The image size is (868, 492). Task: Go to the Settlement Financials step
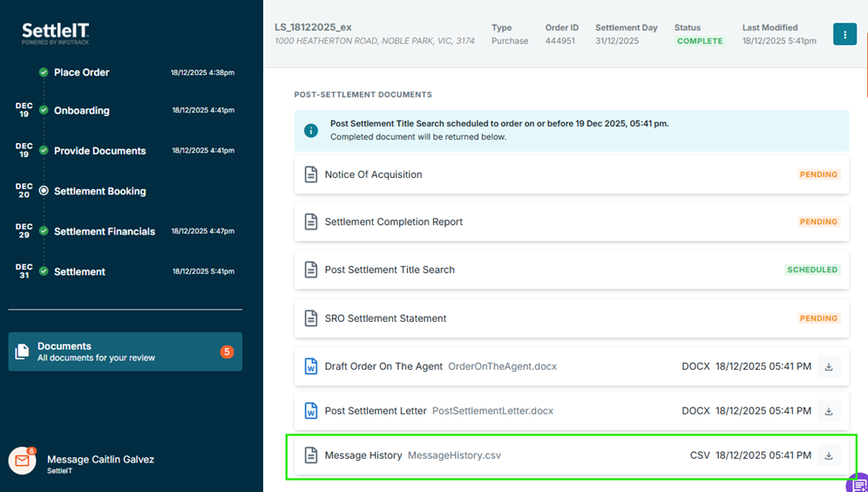[x=104, y=231]
